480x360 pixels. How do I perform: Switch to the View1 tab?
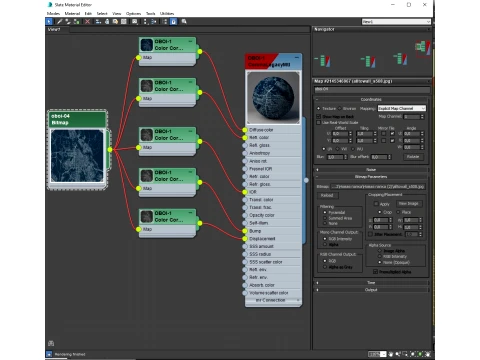pyautogui.click(x=54, y=29)
